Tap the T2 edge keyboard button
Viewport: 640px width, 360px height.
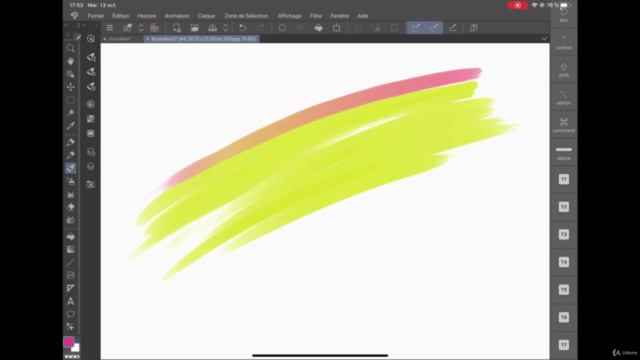[564, 207]
